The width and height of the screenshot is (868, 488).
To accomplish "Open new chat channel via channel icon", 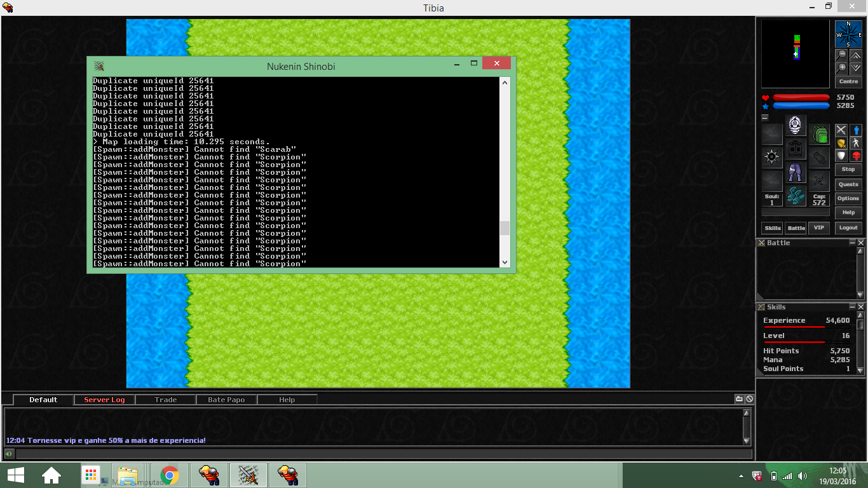I will click(740, 399).
